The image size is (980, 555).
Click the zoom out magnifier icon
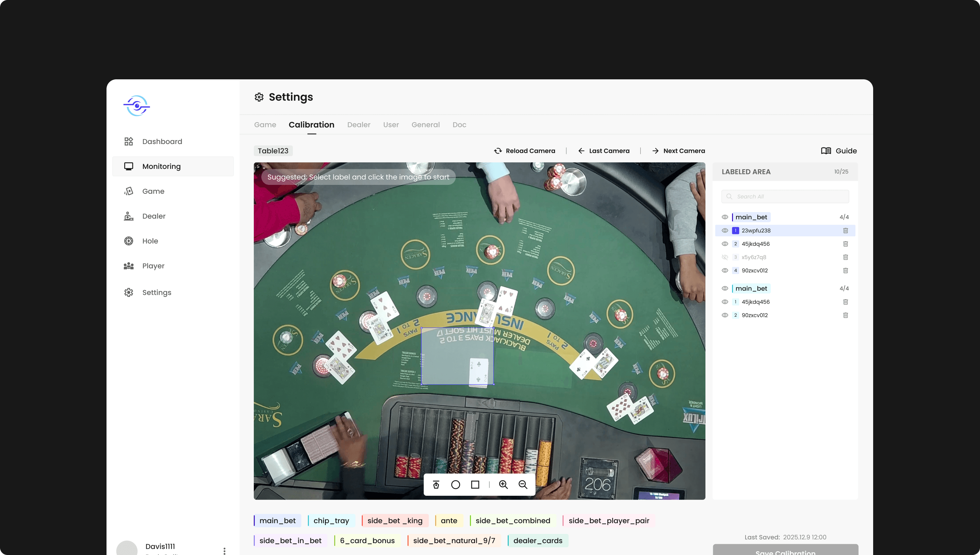tap(523, 485)
